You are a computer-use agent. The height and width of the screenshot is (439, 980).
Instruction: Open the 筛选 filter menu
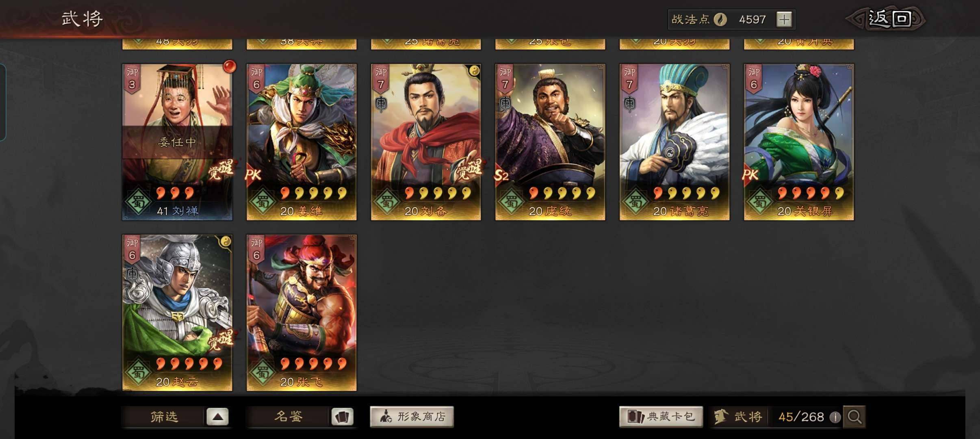tap(164, 417)
